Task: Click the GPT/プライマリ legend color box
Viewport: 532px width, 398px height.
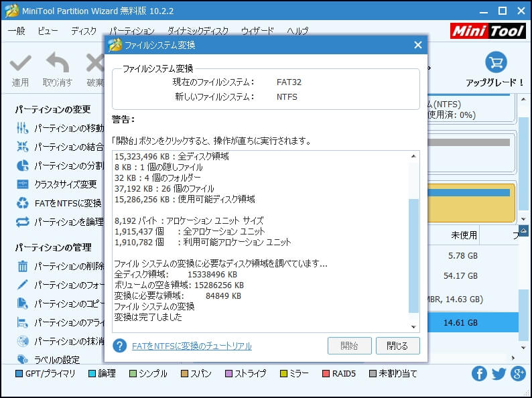Action: click(x=19, y=374)
